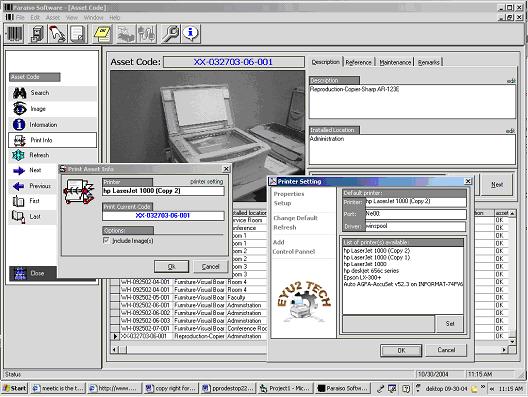
Task: Click the table's horizontal scrollbar left arrow
Action: (x=114, y=350)
